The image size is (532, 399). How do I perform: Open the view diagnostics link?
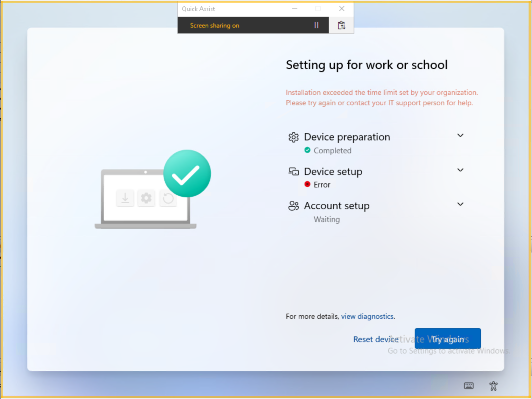point(367,316)
